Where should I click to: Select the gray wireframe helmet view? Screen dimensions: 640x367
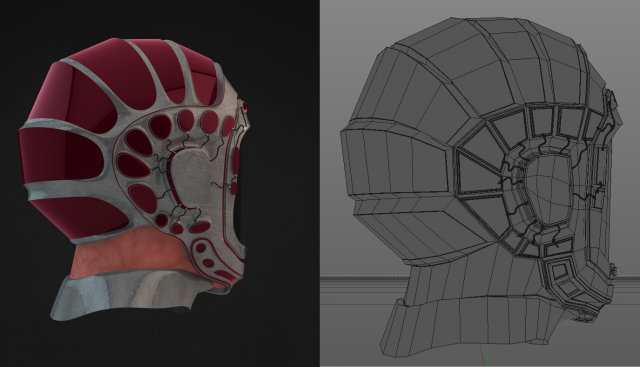pyautogui.click(x=480, y=183)
